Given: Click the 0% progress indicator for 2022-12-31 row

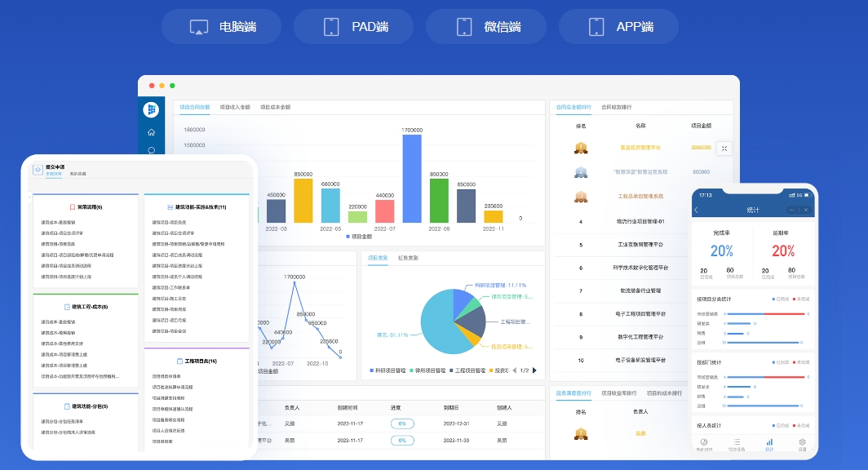Looking at the screenshot, I should (402, 423).
